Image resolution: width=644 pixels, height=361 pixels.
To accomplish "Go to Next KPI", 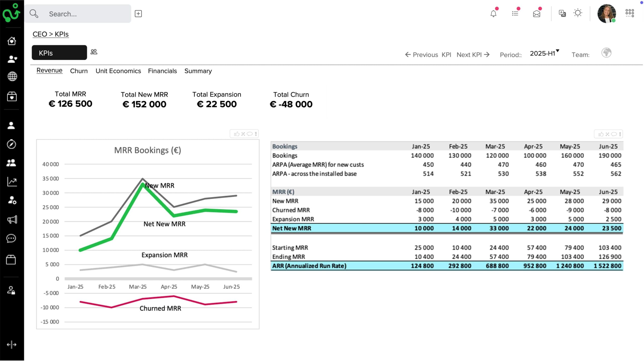I will click(x=473, y=55).
